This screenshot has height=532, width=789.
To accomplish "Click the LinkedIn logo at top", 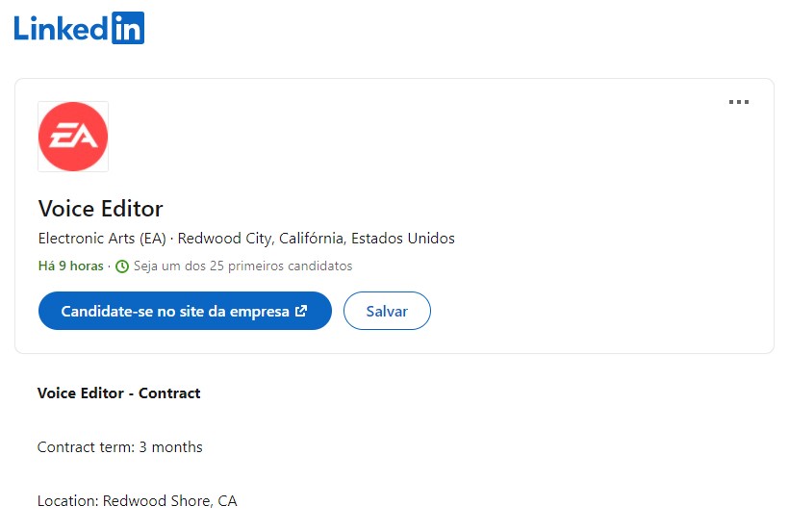I will (79, 28).
